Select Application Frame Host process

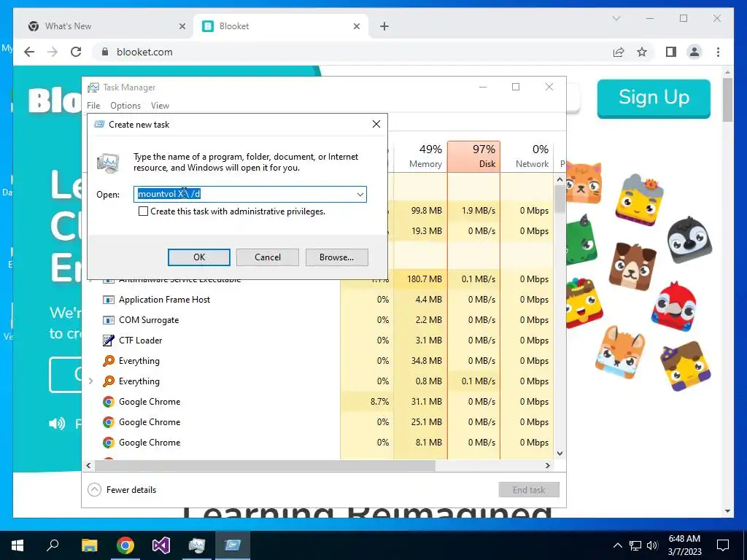click(x=318, y=300)
